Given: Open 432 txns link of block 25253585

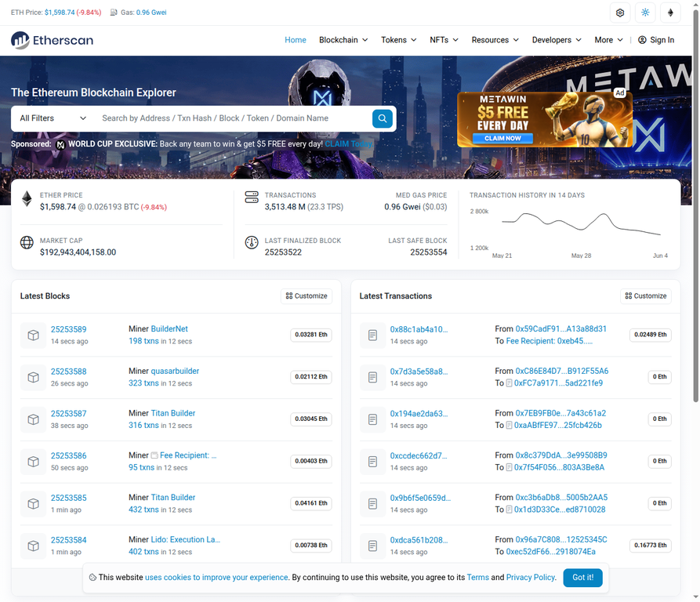Looking at the screenshot, I should pyautogui.click(x=143, y=510).
